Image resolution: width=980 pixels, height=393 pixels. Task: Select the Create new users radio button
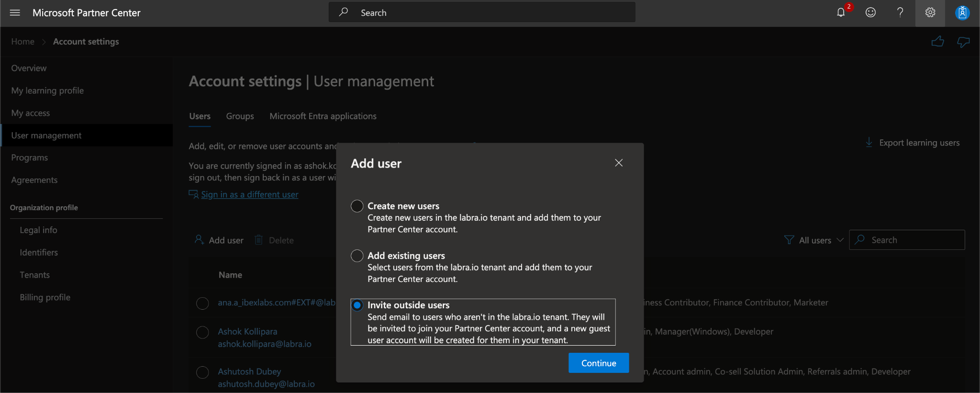point(357,206)
